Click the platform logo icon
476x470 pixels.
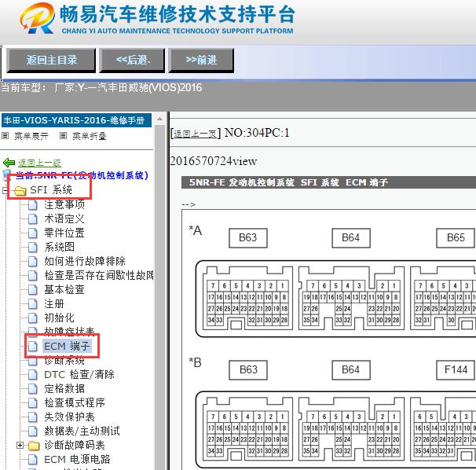pos(38,18)
